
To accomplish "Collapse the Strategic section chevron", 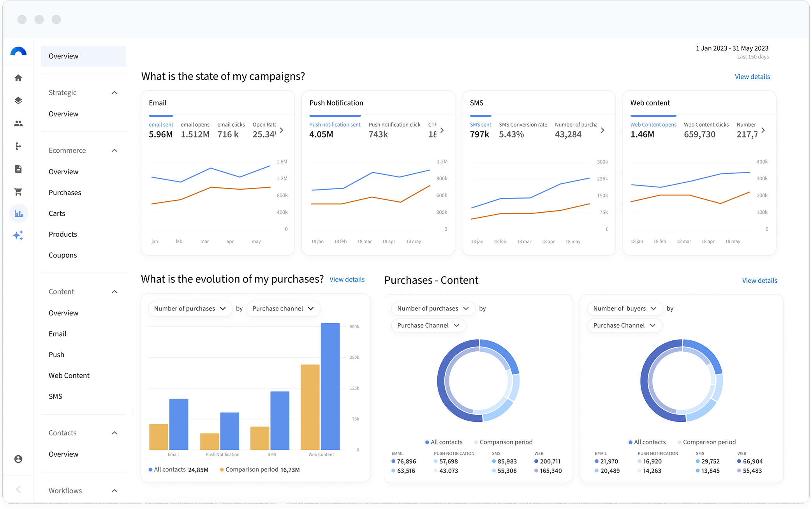I will coord(114,93).
